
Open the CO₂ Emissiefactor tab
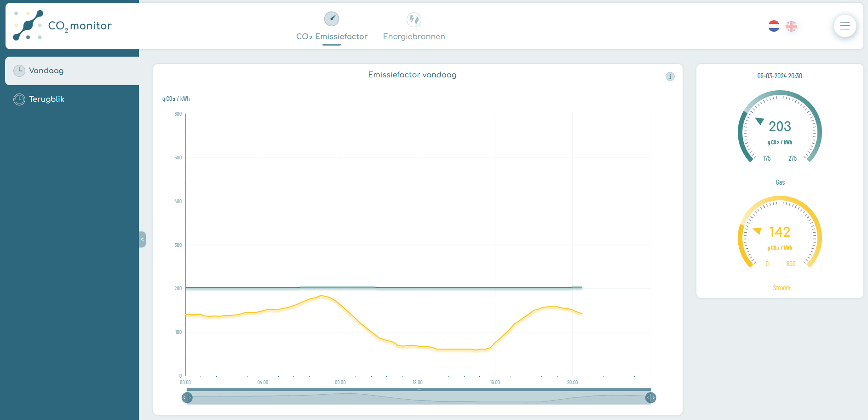point(332,36)
